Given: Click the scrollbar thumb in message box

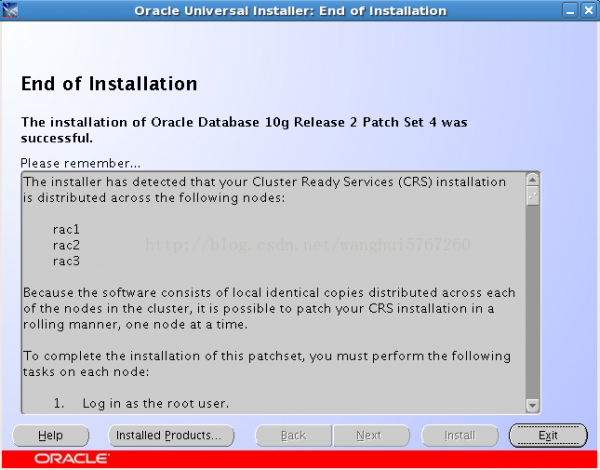Looking at the screenshot, I should pyautogui.click(x=533, y=196).
